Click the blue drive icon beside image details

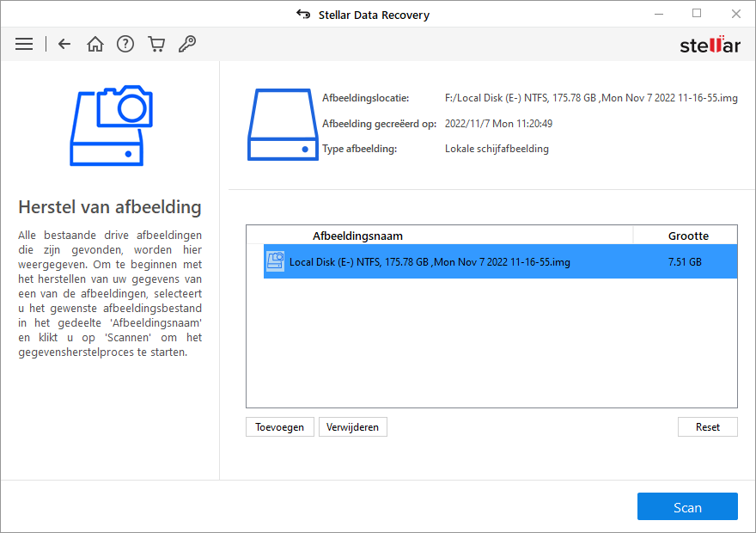283,123
